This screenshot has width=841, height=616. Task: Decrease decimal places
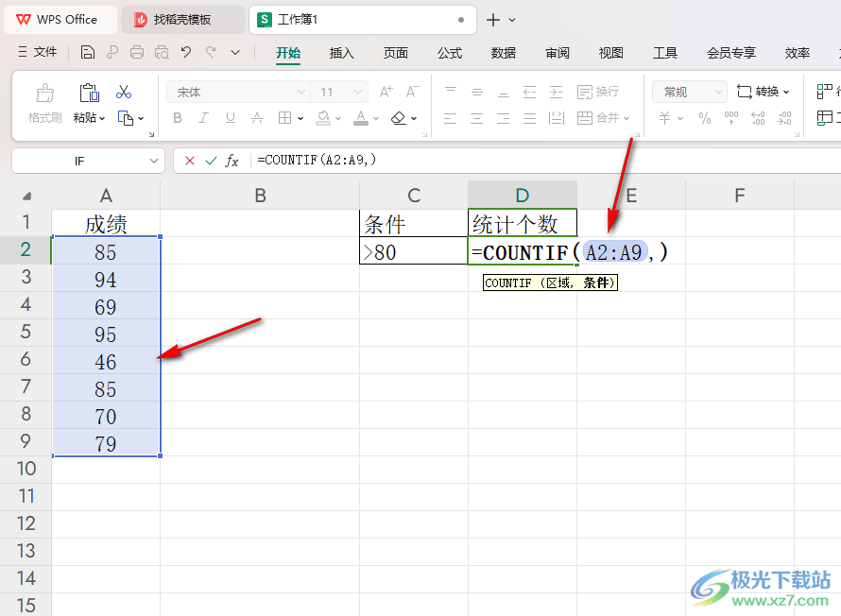pos(784,117)
